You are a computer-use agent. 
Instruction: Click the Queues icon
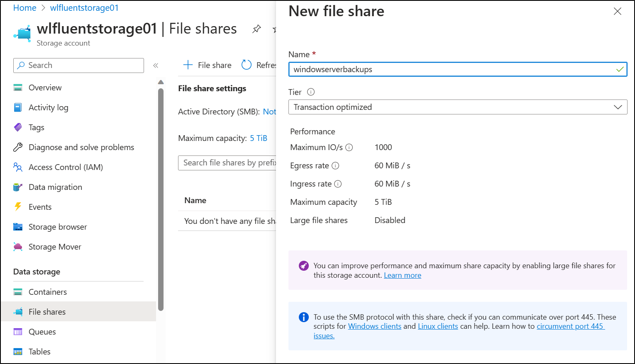(18, 332)
